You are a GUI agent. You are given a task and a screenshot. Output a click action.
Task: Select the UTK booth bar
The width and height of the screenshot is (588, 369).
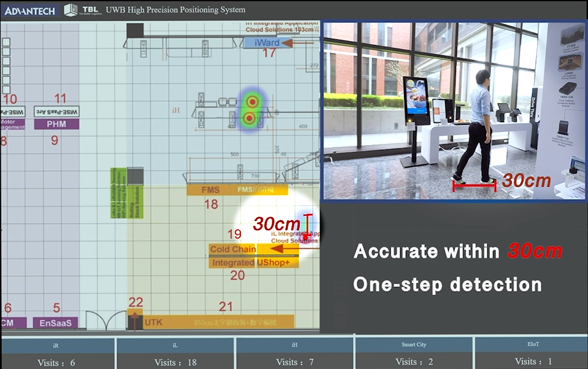click(x=219, y=322)
